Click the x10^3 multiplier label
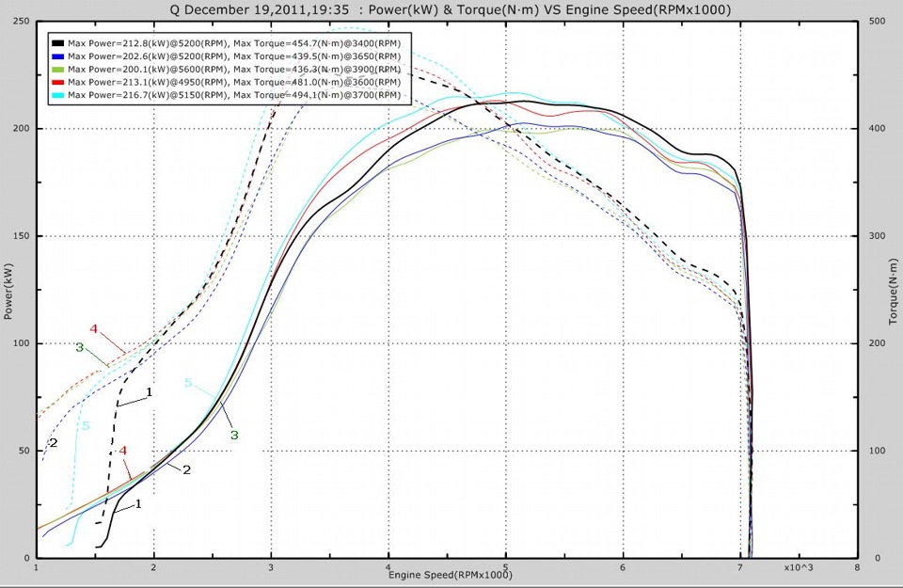The image size is (903, 588). 800,568
